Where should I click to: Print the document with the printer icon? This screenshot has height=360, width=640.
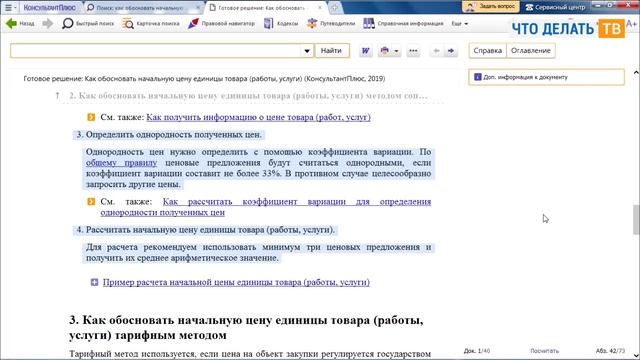pyautogui.click(x=384, y=51)
